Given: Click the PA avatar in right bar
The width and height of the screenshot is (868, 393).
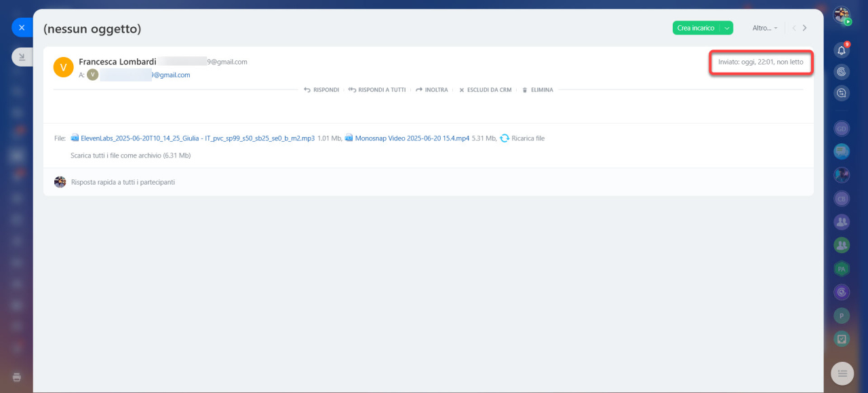Looking at the screenshot, I should (x=842, y=269).
